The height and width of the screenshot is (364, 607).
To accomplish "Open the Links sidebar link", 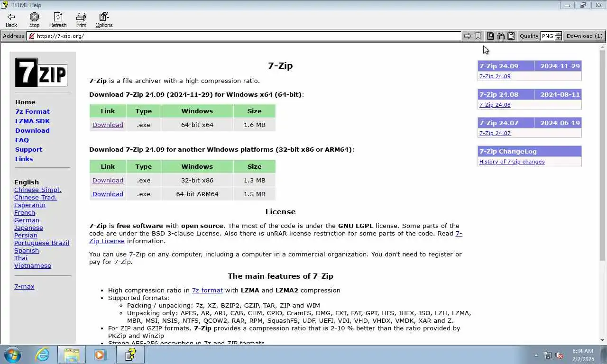I will [24, 159].
